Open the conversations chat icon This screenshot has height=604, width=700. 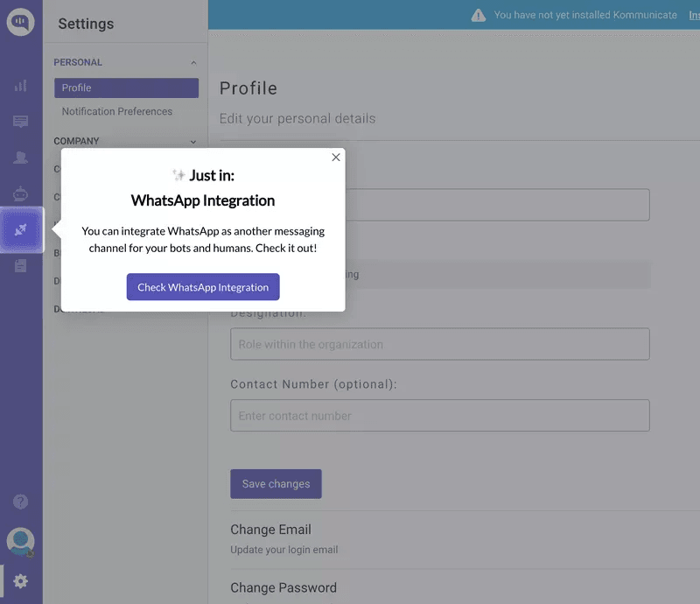[20, 122]
